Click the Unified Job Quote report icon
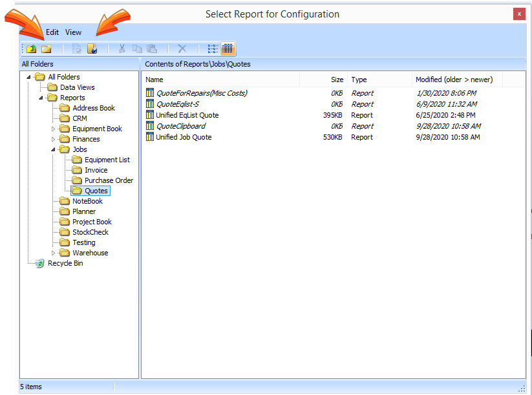532x395 pixels. pyautogui.click(x=151, y=137)
